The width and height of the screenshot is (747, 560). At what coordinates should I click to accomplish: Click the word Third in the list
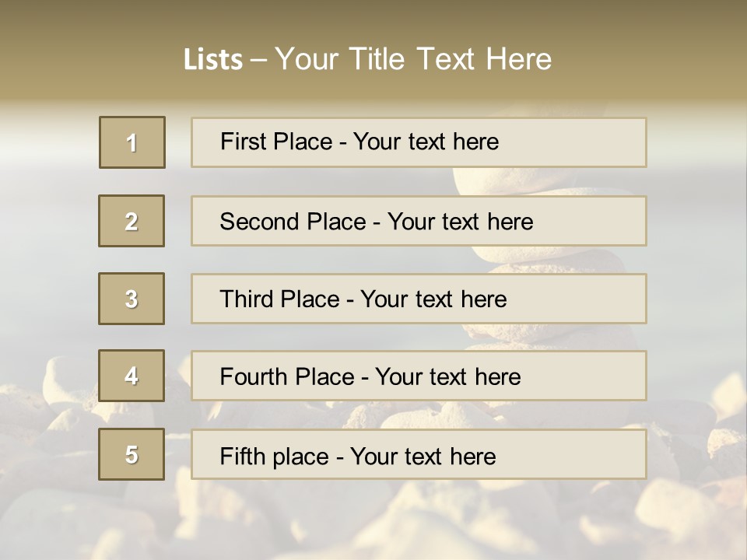pyautogui.click(x=247, y=299)
